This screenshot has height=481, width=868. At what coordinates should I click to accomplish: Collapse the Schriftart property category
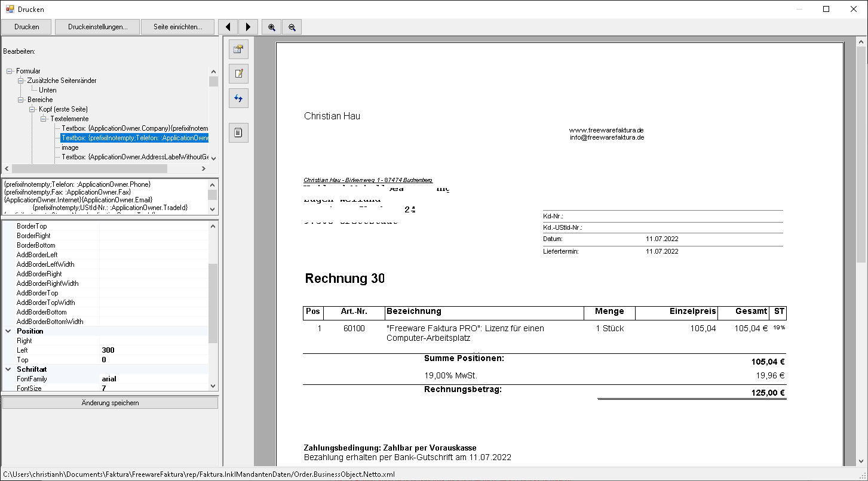[8, 369]
